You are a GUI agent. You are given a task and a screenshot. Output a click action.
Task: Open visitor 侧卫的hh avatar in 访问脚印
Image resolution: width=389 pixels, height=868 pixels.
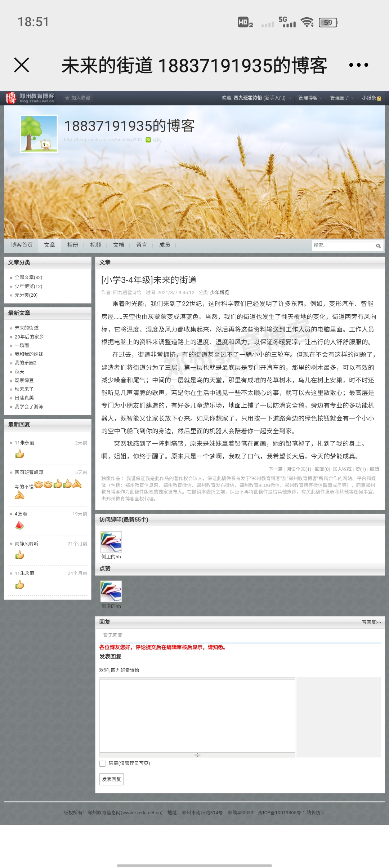[111, 542]
